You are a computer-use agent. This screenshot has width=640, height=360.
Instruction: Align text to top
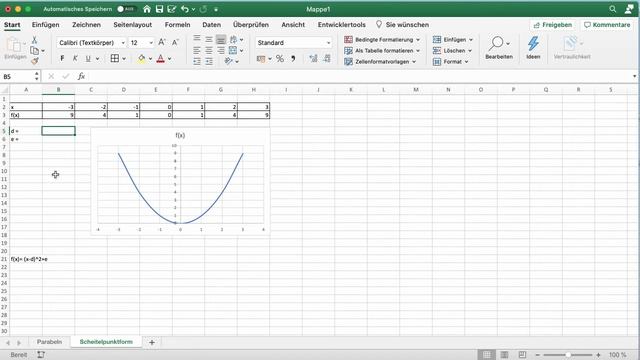[197, 39]
